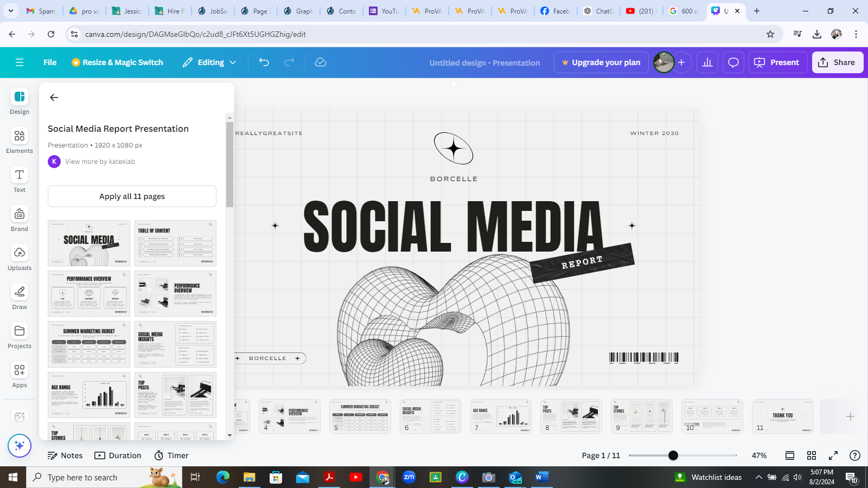Click the Magic assistant sparkle button
Image resolution: width=868 pixels, height=488 pixels.
[20, 446]
